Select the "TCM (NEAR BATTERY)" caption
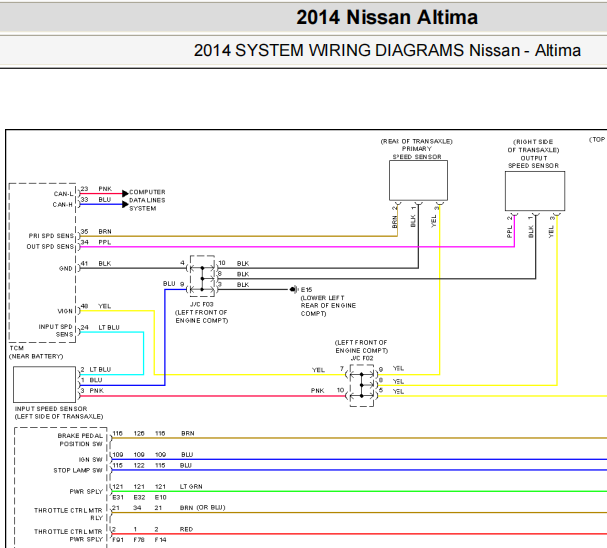 (36, 352)
